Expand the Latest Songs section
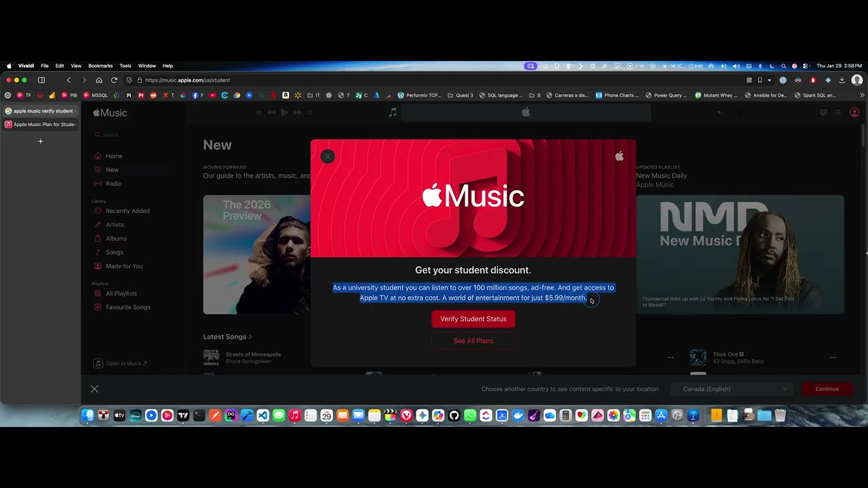Viewport: 868px width, 488px height. pos(227,337)
